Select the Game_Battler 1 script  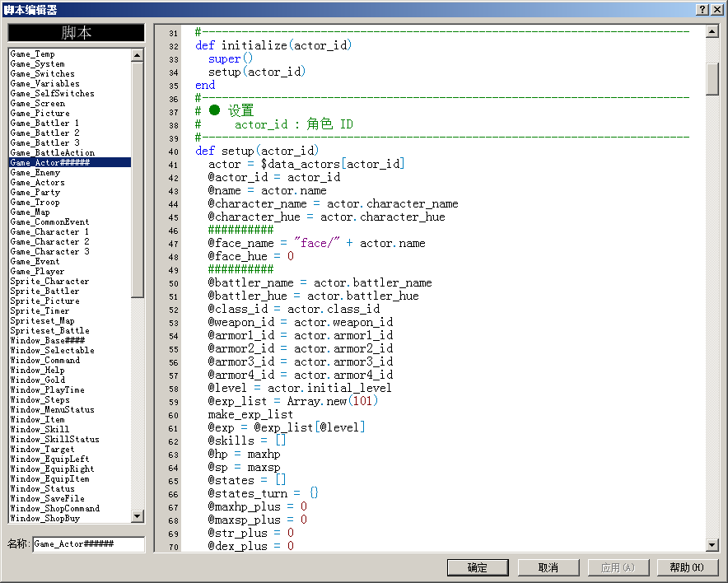pyautogui.click(x=70, y=123)
